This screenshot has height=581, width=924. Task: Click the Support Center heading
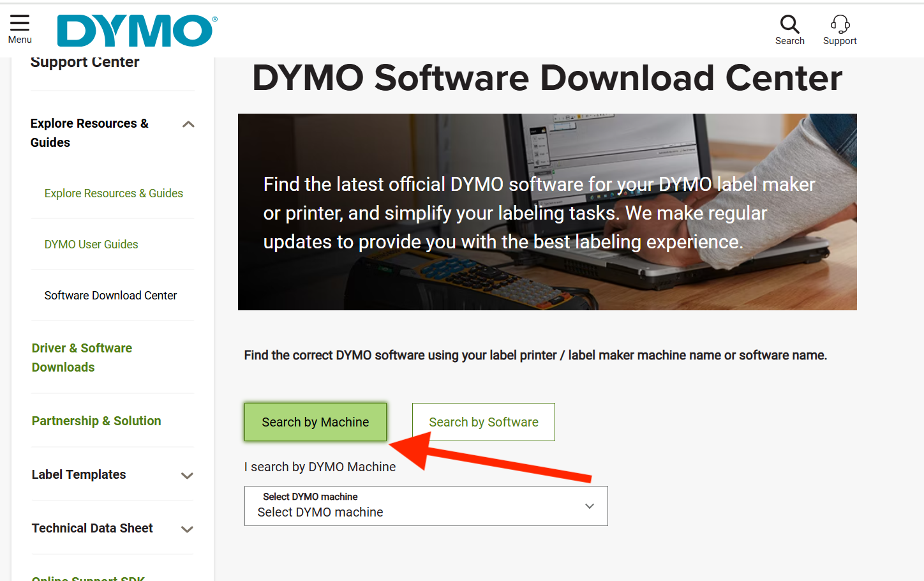(x=85, y=63)
